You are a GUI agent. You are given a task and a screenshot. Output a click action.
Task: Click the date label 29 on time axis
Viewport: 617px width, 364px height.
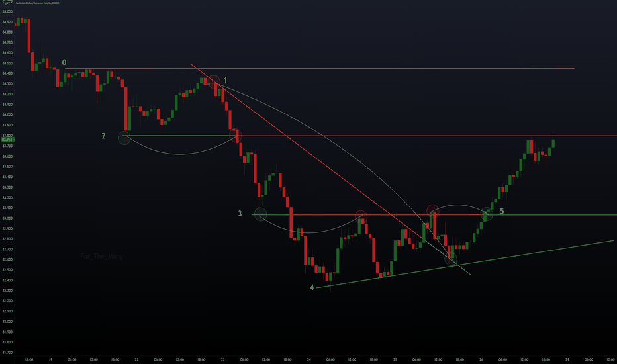pyautogui.click(x=567, y=359)
